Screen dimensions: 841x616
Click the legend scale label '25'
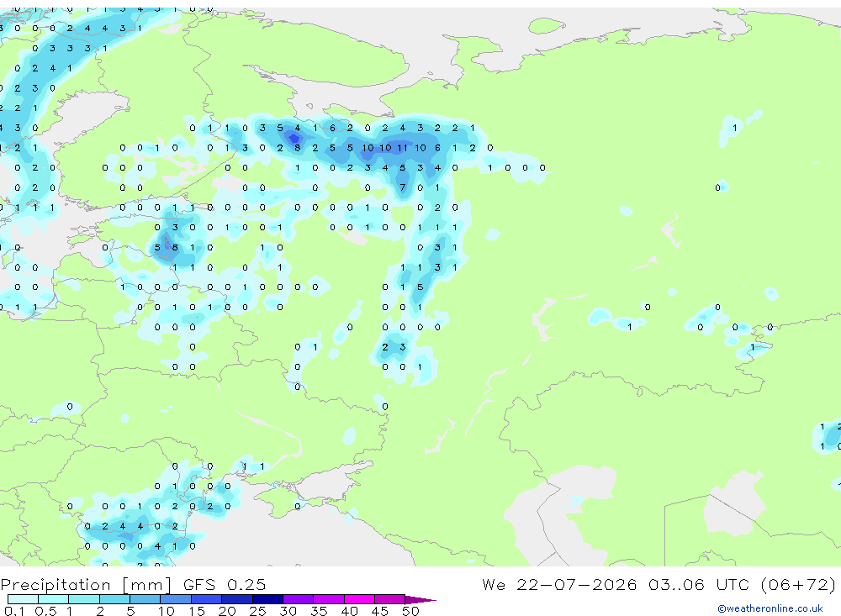click(x=257, y=611)
